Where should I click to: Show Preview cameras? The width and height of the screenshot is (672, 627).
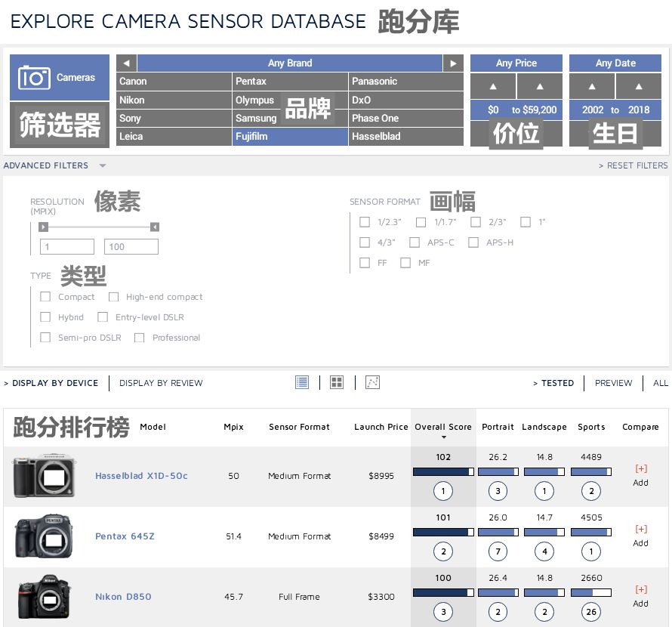click(613, 383)
